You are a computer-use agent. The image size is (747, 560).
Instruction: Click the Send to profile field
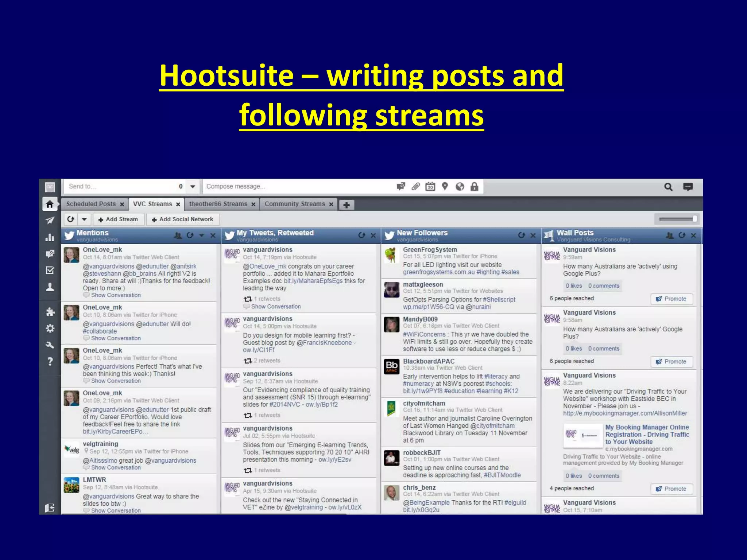[124, 187]
